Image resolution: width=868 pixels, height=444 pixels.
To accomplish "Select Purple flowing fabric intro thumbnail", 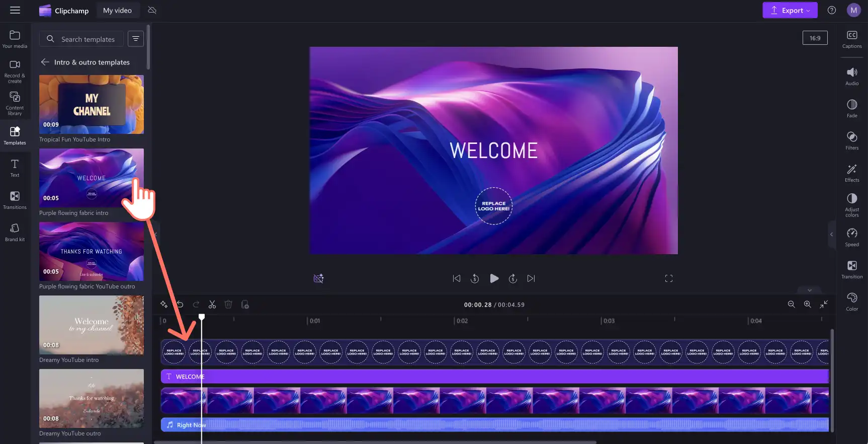I will pyautogui.click(x=92, y=178).
